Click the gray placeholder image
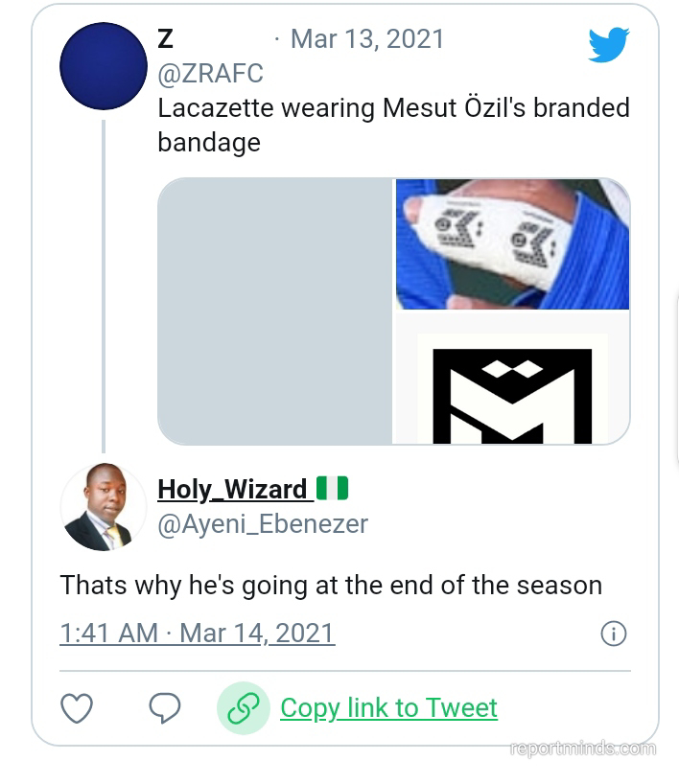Screen dimensions: 679x784 coord(275,311)
